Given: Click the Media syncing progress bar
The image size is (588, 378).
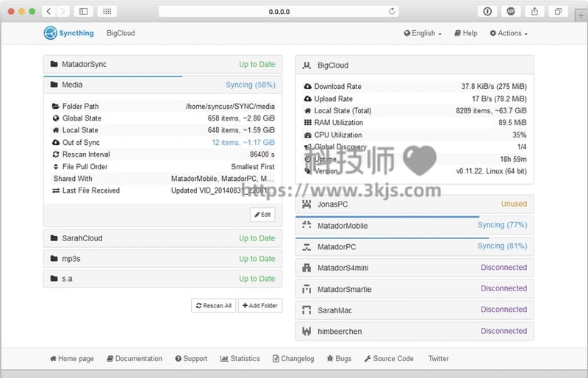Looking at the screenshot, I should 113,76.
